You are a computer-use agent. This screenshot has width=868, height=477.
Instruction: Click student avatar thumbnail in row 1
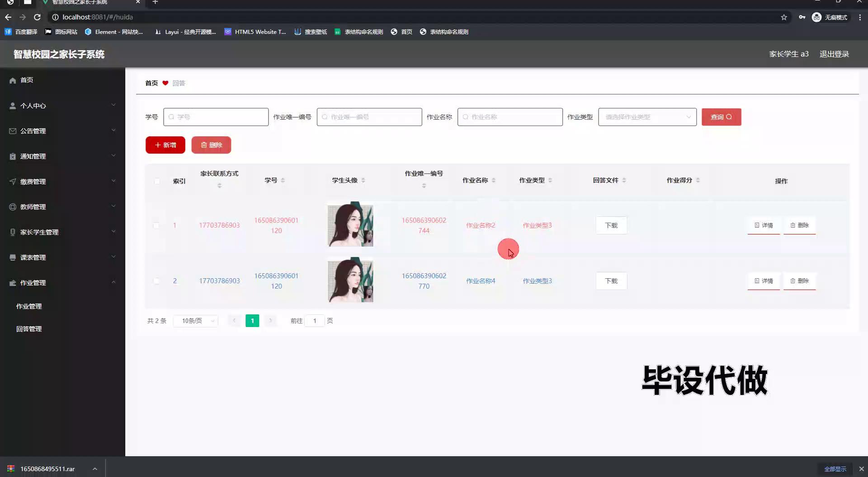(350, 225)
